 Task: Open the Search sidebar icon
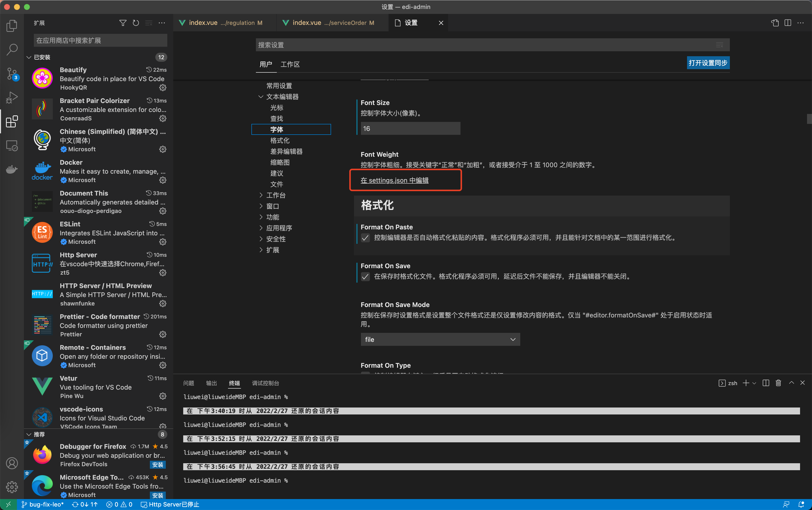pyautogui.click(x=12, y=49)
